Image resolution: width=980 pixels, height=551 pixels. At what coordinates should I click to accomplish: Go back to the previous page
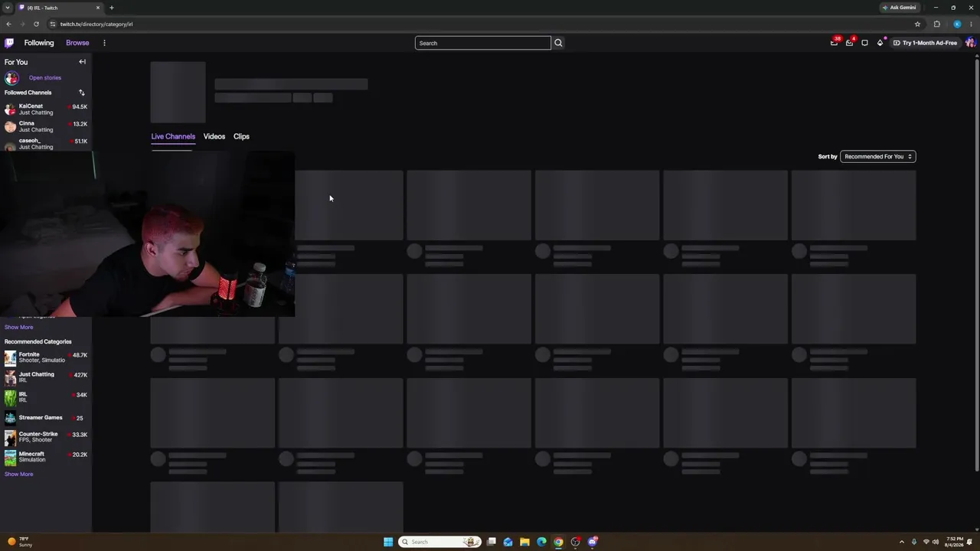(x=8, y=24)
